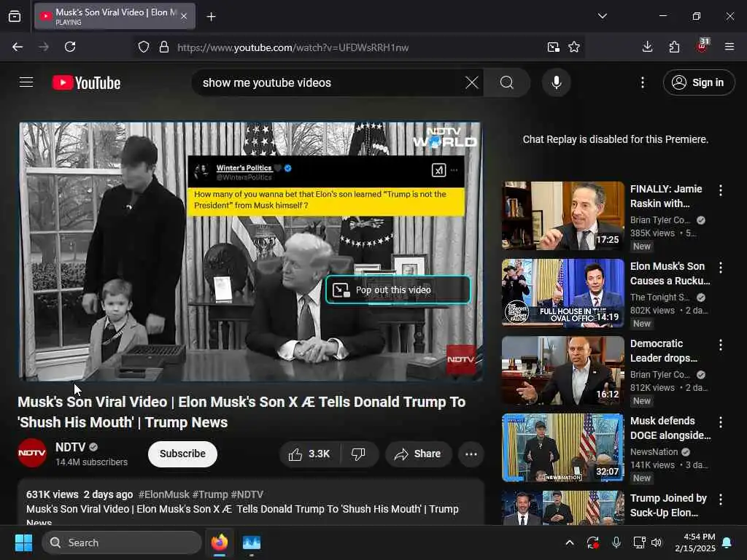Image resolution: width=747 pixels, height=560 pixels.
Task: Open Firefox from taskbar
Action: click(x=219, y=542)
